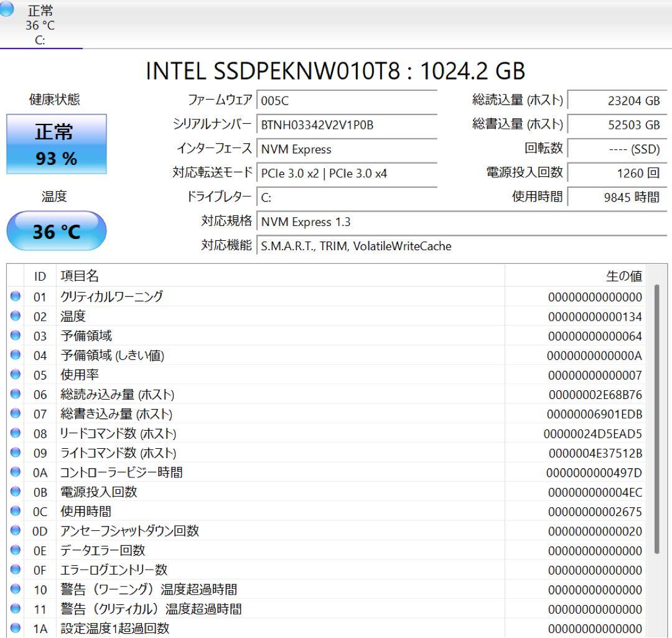Click the 36°C temperature button
Screen dimensions: 672x638
click(57, 230)
